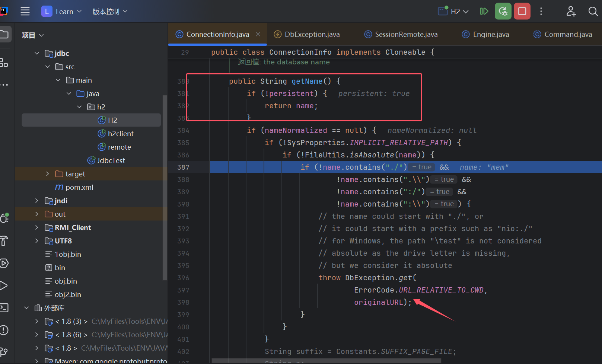The height and width of the screenshot is (364, 602).
Task: Click gutter at line 396 to toggle breakpoint
Action: (x=183, y=278)
